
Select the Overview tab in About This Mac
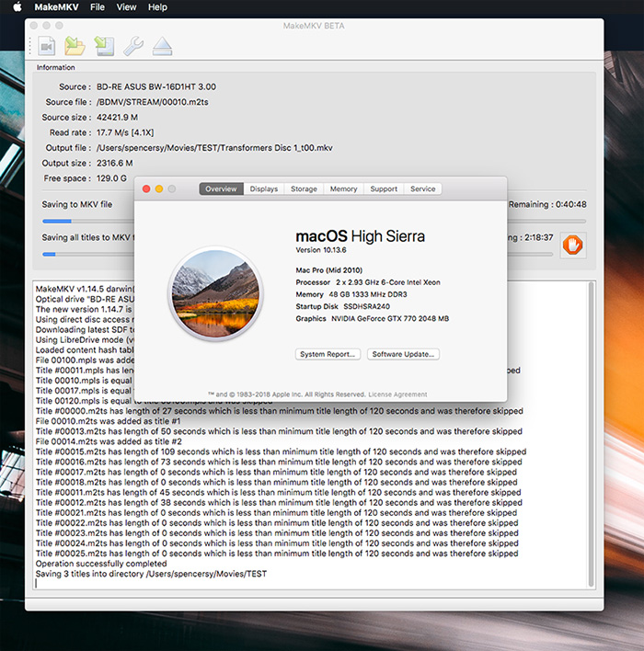pyautogui.click(x=221, y=188)
